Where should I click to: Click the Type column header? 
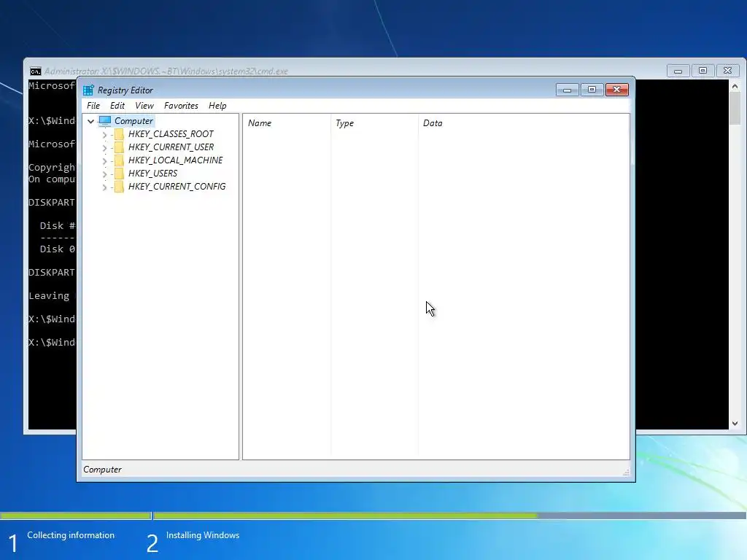pos(374,123)
